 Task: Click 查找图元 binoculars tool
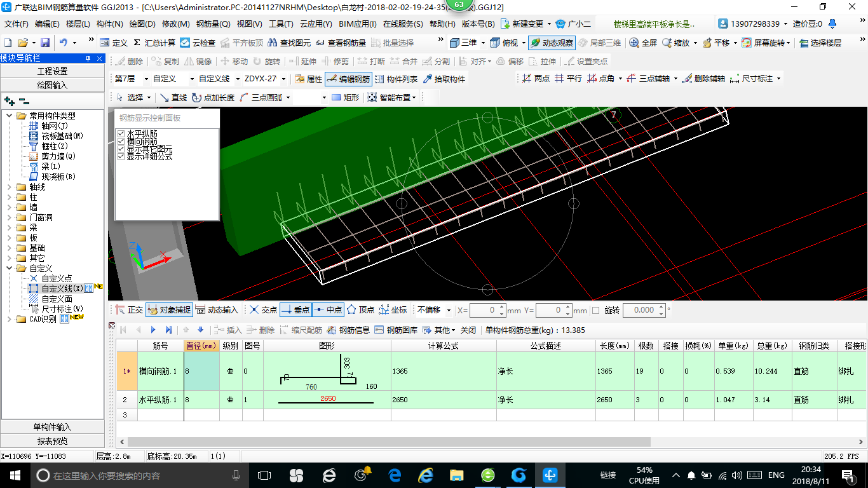click(290, 43)
